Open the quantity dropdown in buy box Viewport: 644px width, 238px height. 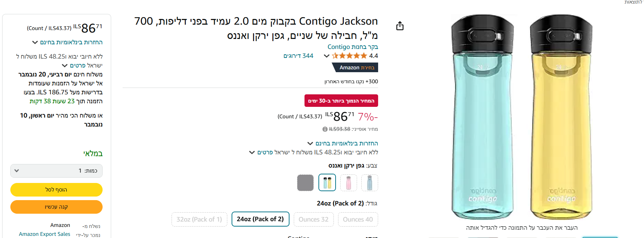pos(56,171)
